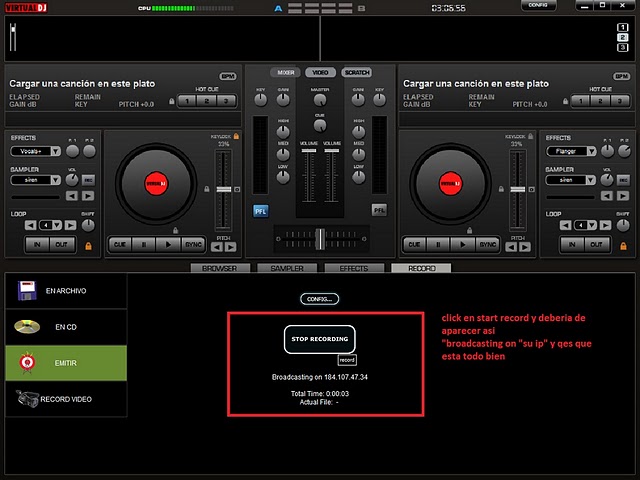Play the left deck

[168, 244]
